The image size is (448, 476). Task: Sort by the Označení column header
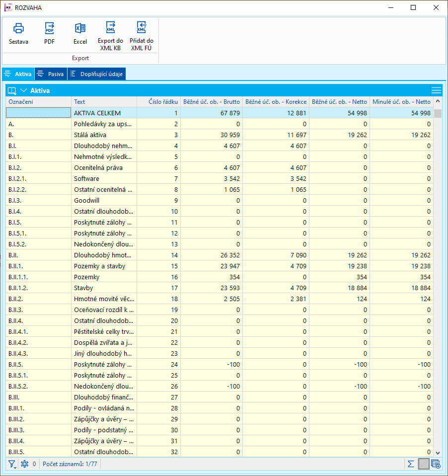coord(38,102)
